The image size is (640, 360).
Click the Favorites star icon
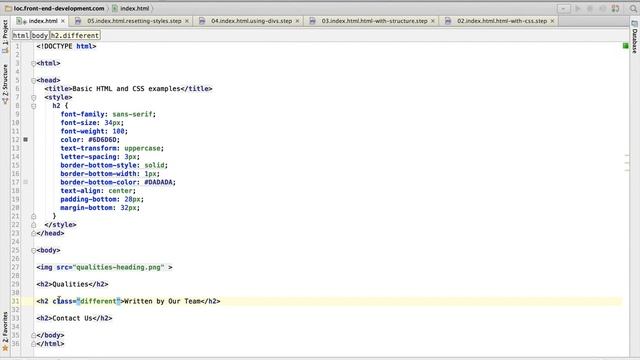[5, 349]
